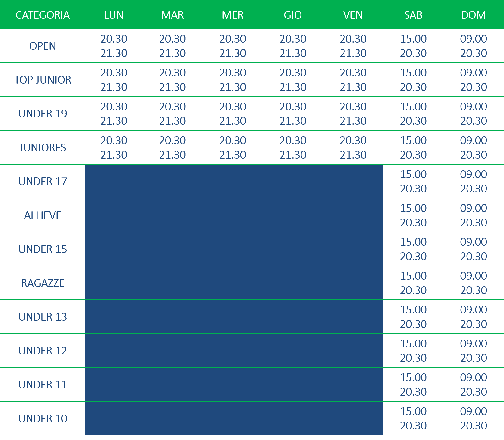Click 20.30 in TOP JUNIOR row MER column
The width and height of the screenshot is (504, 440).
tap(233, 73)
